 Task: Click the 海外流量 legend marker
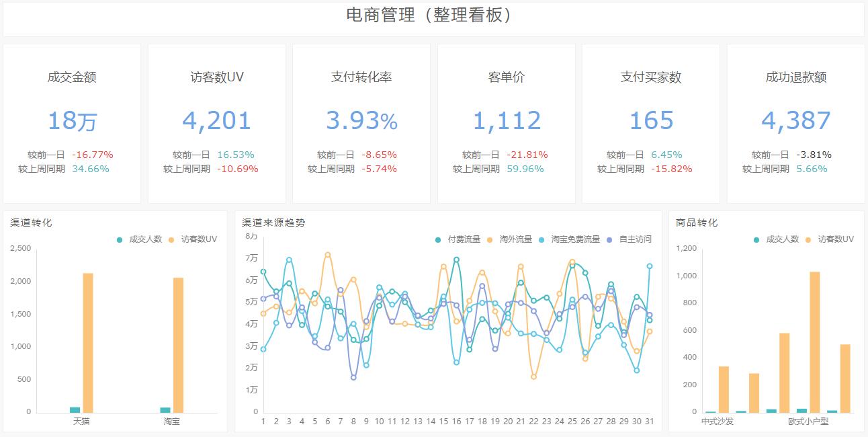(x=488, y=239)
